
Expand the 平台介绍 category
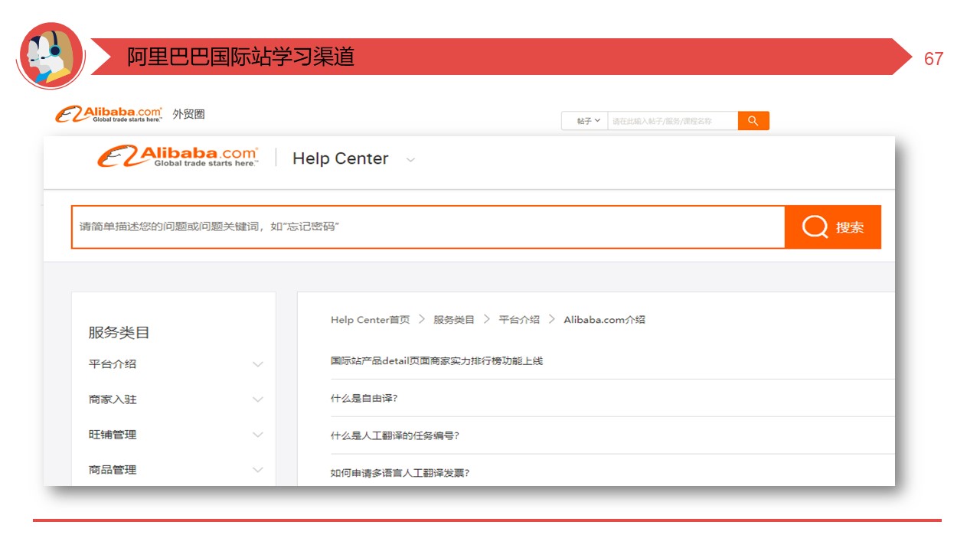257,364
